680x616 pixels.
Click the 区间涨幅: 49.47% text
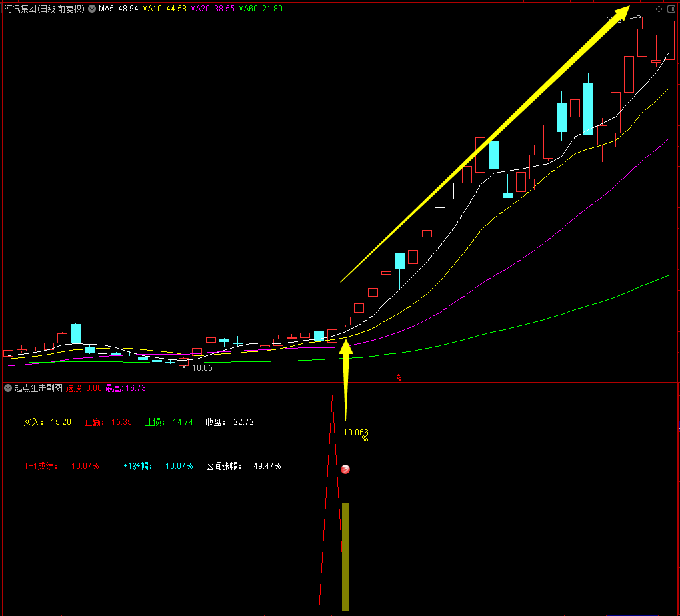click(x=243, y=466)
